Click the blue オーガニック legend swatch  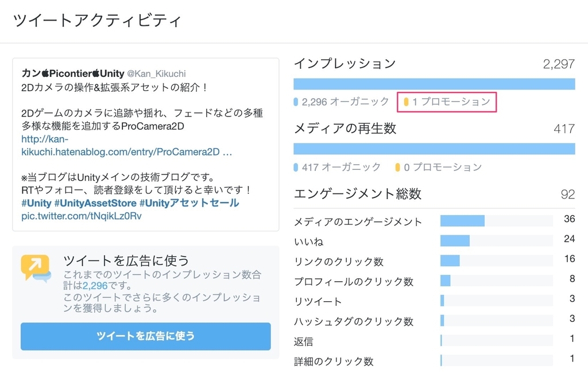pyautogui.click(x=296, y=101)
